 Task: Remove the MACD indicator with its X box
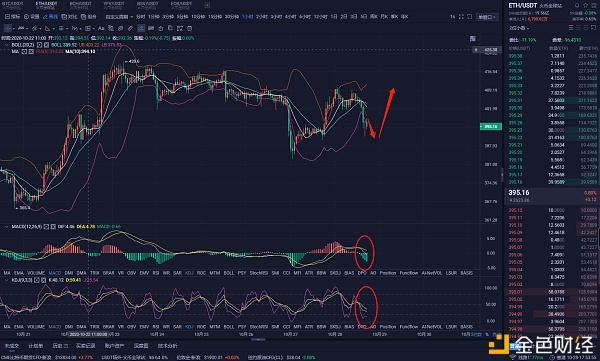(x=53, y=227)
